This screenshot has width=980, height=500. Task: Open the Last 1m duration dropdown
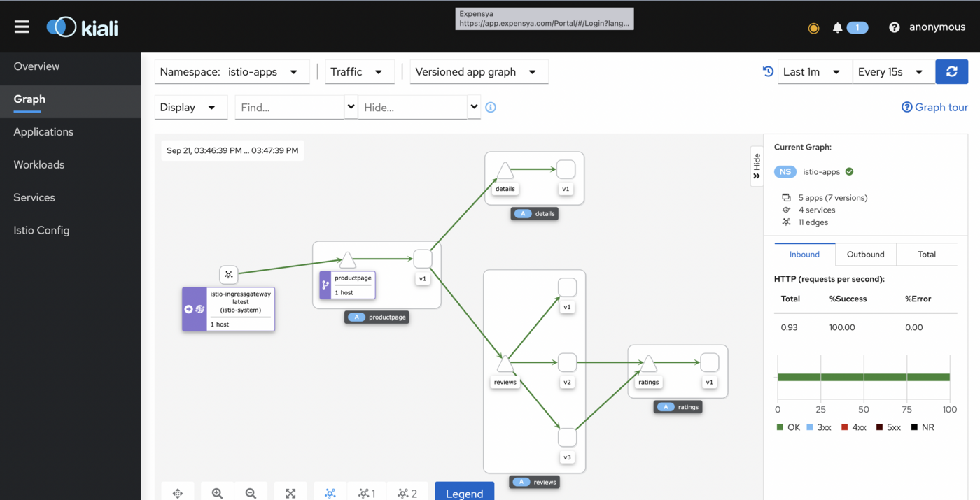(x=814, y=72)
